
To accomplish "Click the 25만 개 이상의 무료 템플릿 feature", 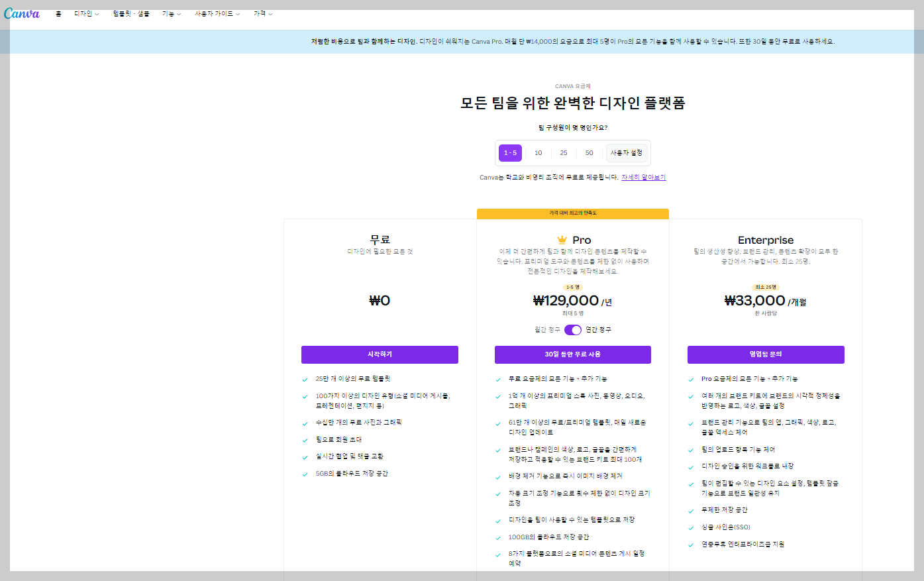I will pos(353,379).
